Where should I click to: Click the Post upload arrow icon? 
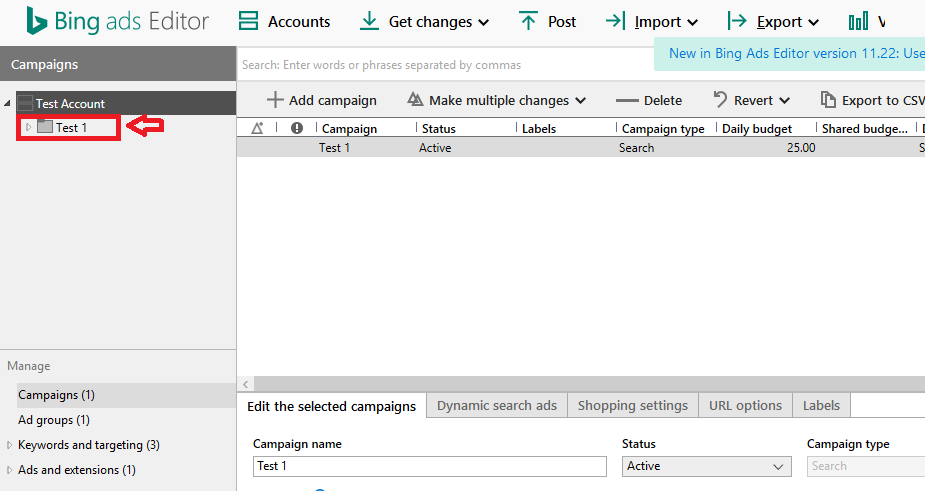click(x=528, y=21)
